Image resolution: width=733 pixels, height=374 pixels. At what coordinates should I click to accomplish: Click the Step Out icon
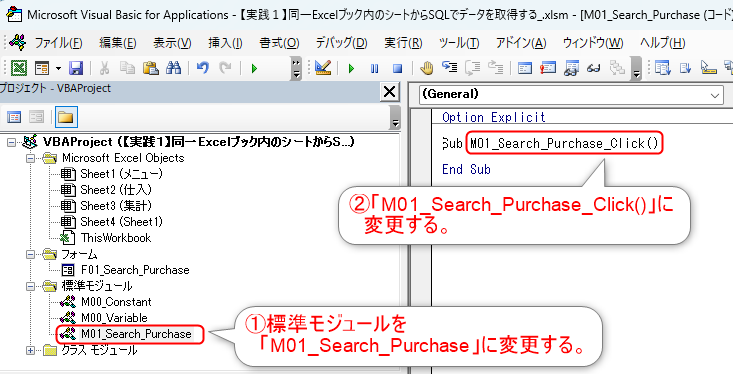pyautogui.click(x=496, y=69)
